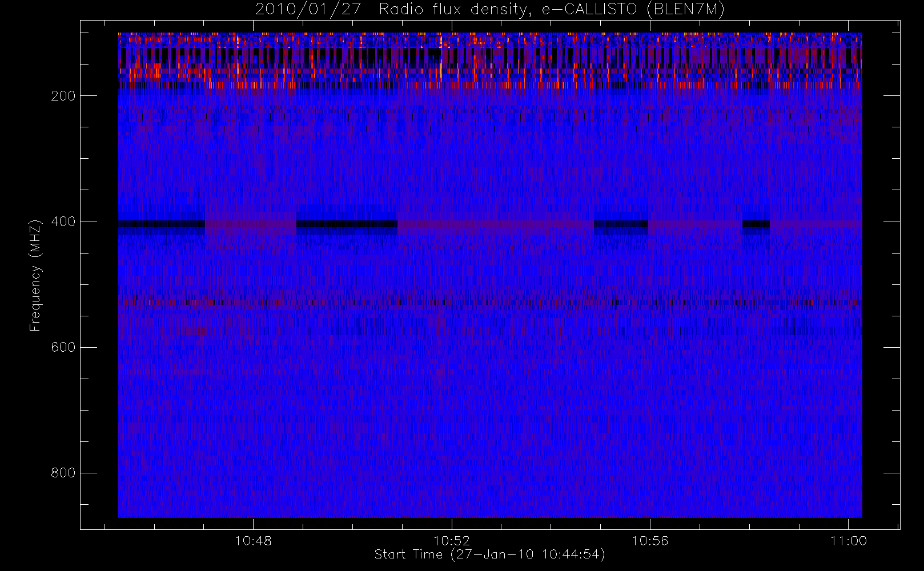Click the "600" frequency tick label
This screenshot has width=924, height=571.
click(63, 347)
